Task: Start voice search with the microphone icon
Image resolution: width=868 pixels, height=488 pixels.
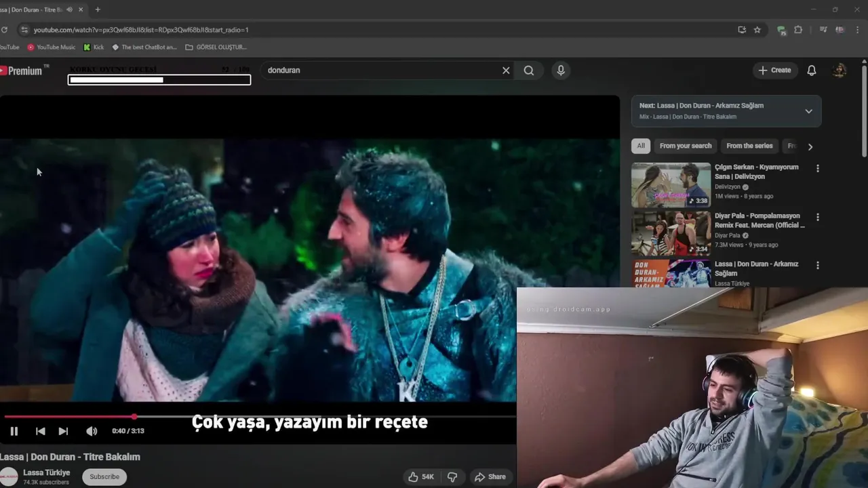Action: pos(561,70)
